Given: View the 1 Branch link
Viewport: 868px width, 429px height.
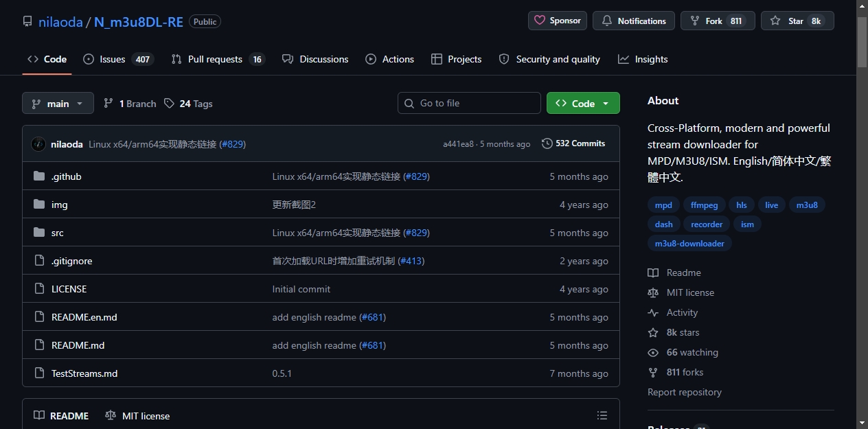Looking at the screenshot, I should pyautogui.click(x=130, y=104).
